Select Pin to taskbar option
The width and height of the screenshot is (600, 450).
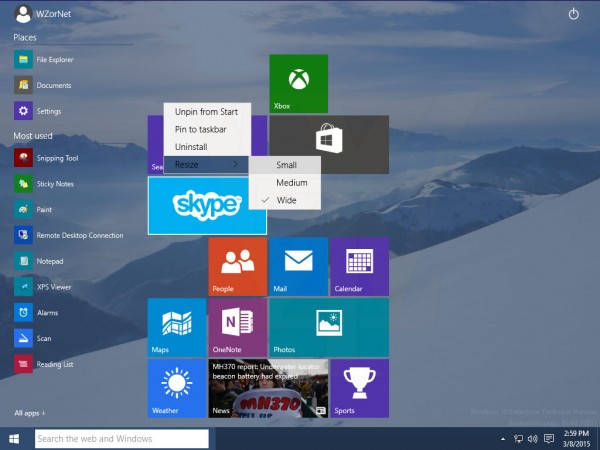[x=200, y=129]
